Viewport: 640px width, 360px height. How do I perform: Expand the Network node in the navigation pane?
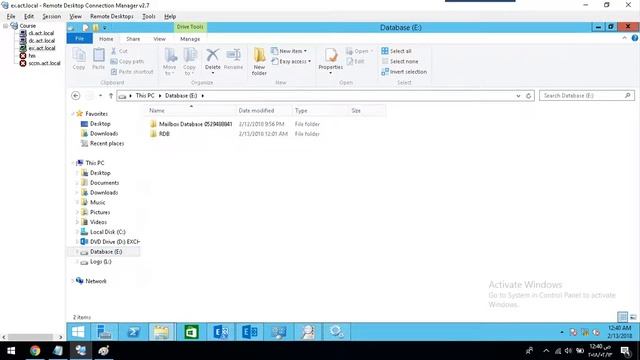pyautogui.click(x=73, y=281)
